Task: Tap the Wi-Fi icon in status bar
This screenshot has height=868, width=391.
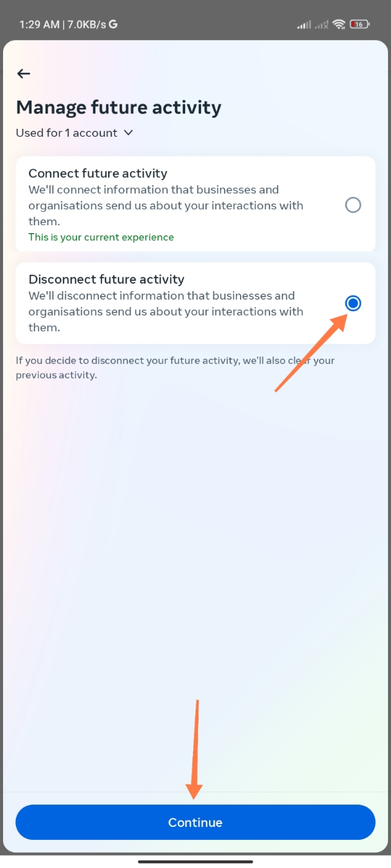Action: point(338,24)
